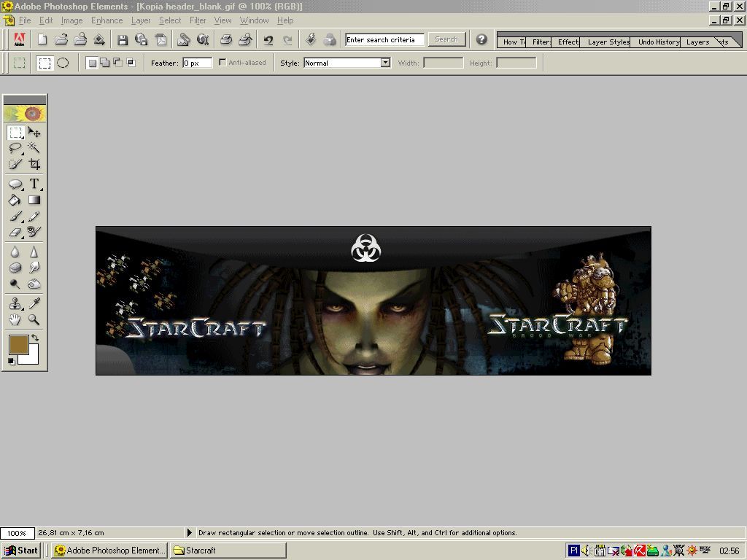Select the Clone Stamp tool
Viewport: 747px width, 560px height.
[x=15, y=303]
